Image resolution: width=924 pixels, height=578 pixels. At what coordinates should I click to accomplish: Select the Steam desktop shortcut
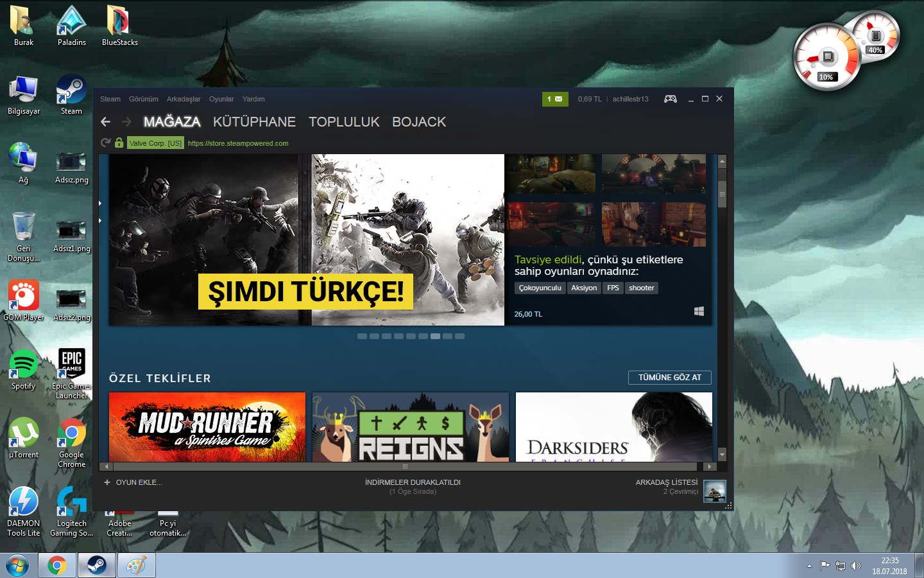[71, 95]
